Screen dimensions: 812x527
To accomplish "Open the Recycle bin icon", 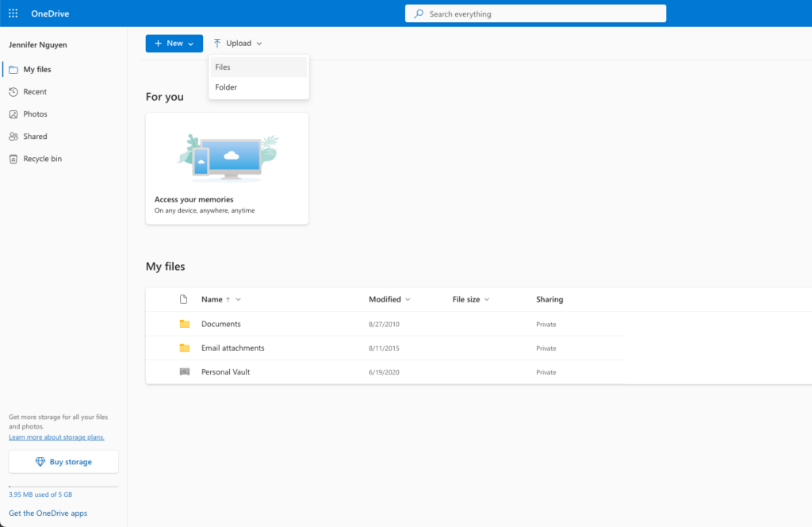I will point(13,159).
